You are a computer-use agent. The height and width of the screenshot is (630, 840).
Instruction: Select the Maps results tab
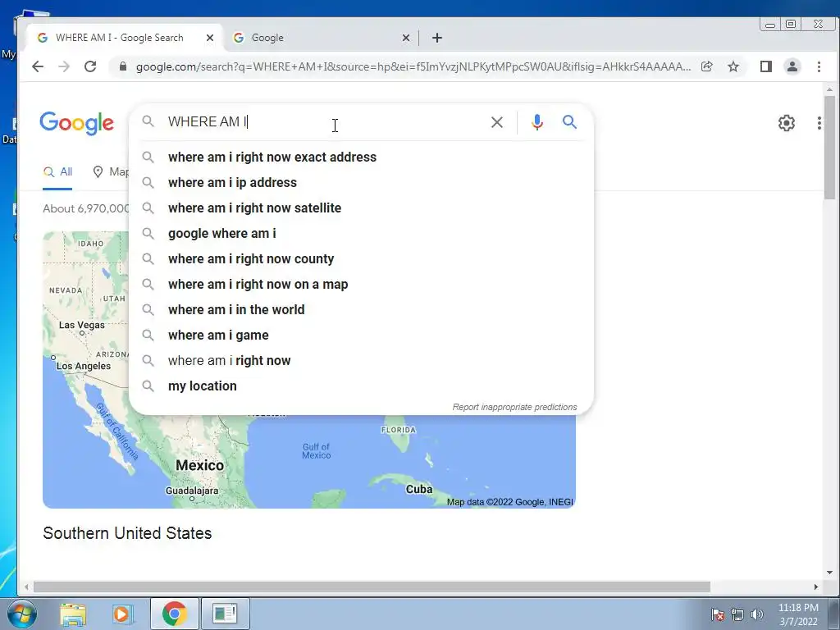tap(112, 172)
